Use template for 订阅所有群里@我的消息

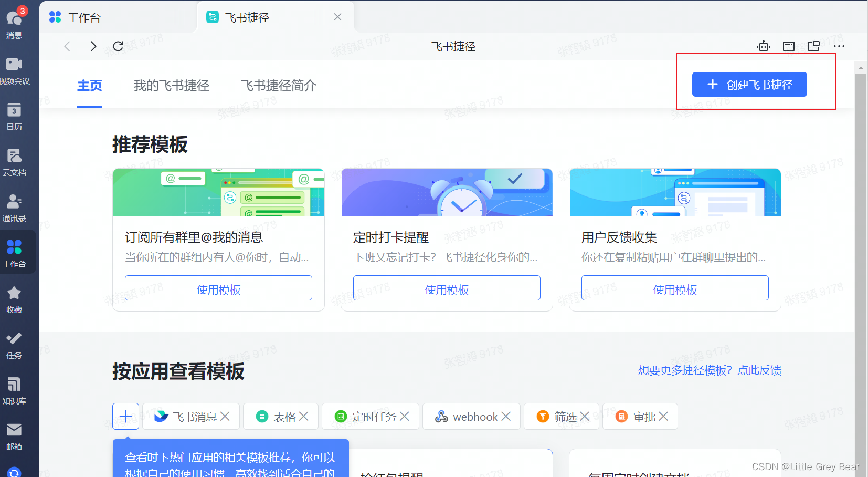point(218,288)
